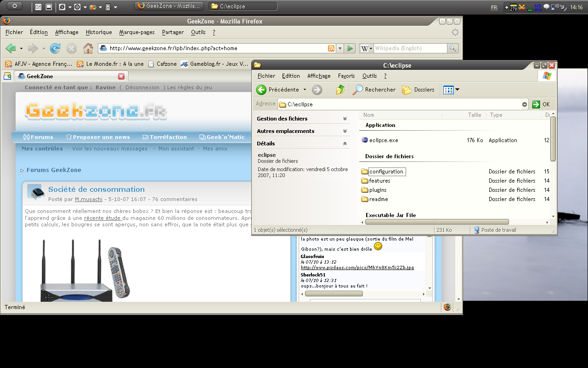Select the features folder
The image size is (588, 368).
pos(375,181)
